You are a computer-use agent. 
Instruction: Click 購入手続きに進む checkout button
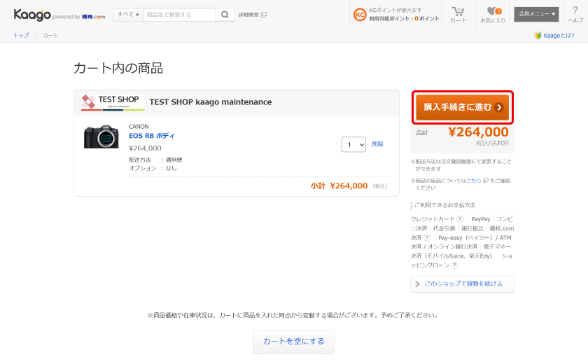click(x=463, y=107)
